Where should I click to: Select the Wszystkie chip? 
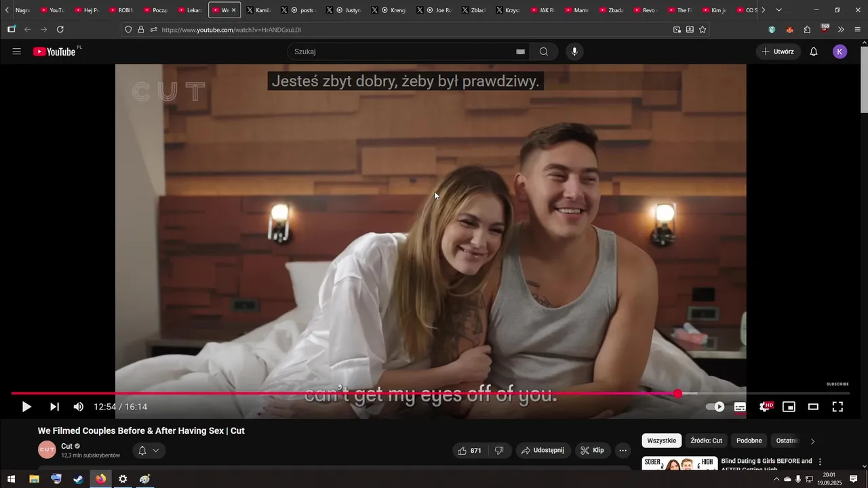[661, 441]
